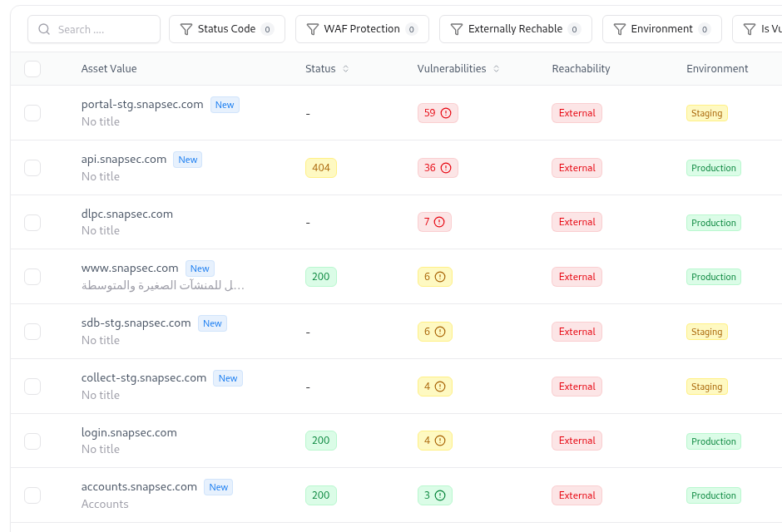The image size is (782, 532).
Task: Click the Search input field
Action: [94, 29]
